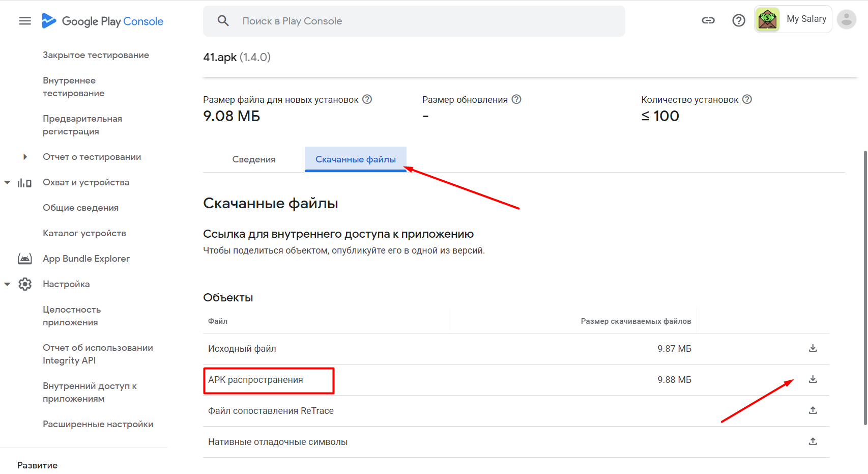Show help for Размер обновления

click(516, 99)
